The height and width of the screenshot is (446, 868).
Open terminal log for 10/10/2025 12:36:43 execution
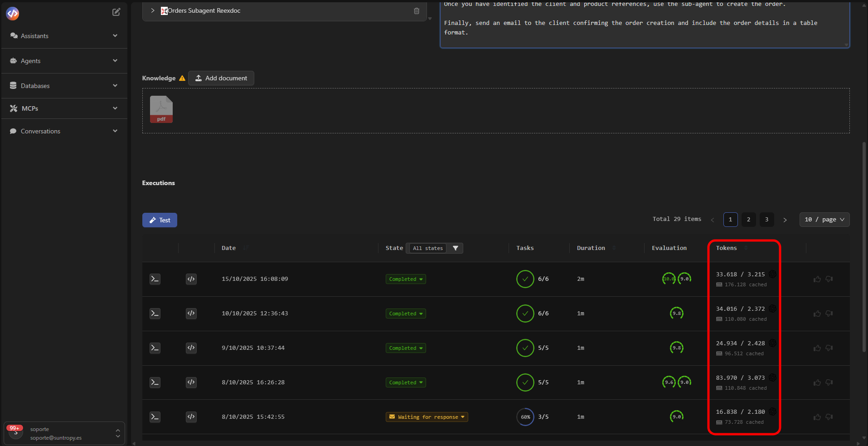click(x=155, y=314)
